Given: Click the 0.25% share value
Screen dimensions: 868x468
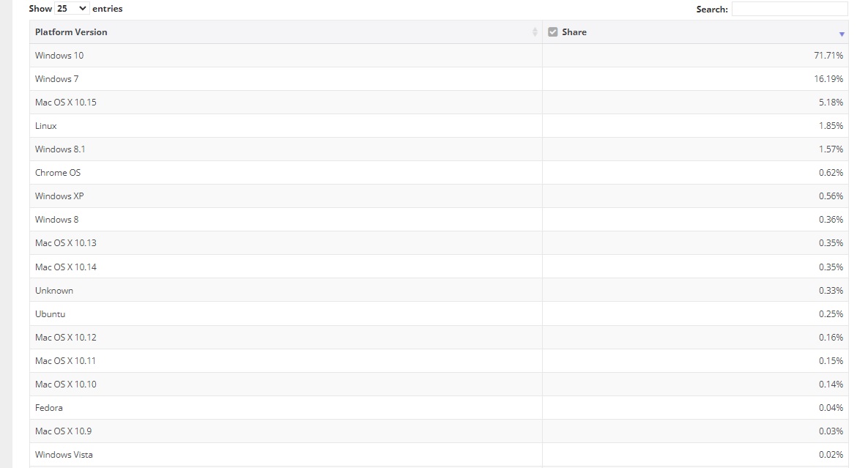Looking at the screenshot, I should 831,313.
